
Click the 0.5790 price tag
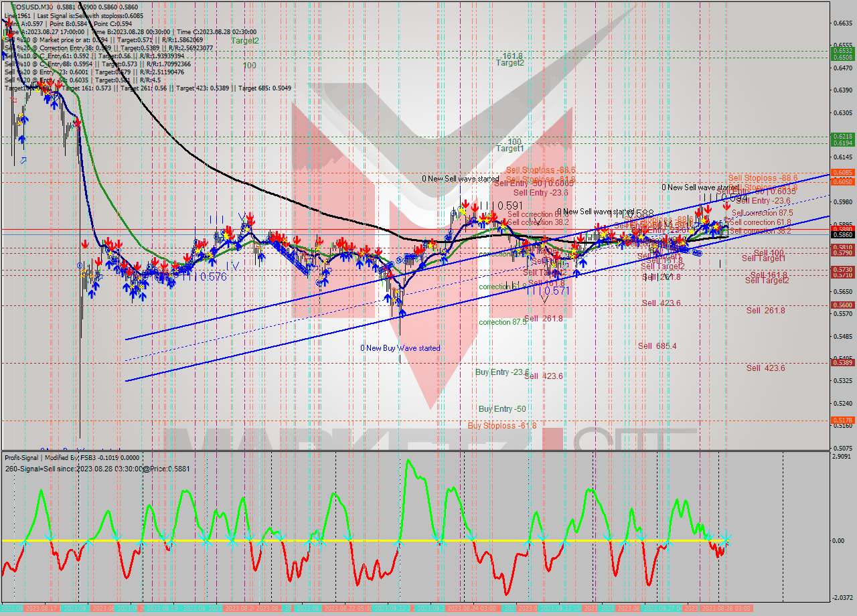pyautogui.click(x=842, y=253)
